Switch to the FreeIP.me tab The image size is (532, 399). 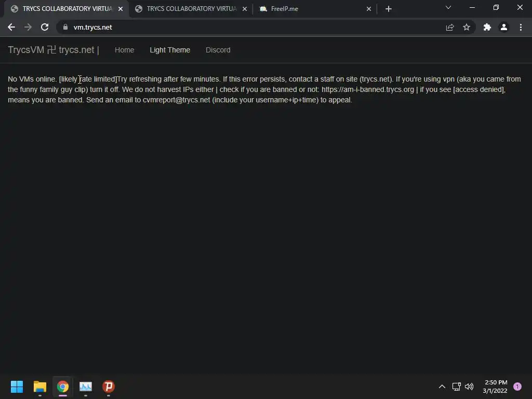point(314,9)
